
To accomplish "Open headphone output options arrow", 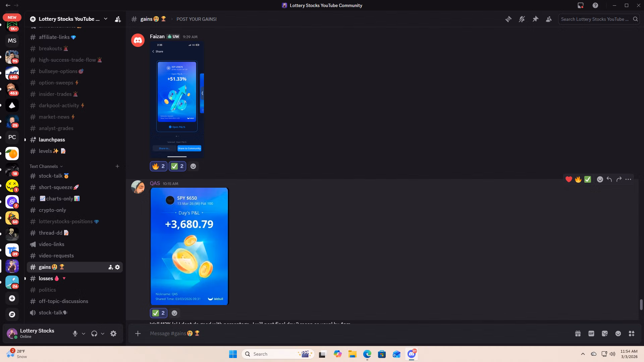I will pyautogui.click(x=103, y=334).
